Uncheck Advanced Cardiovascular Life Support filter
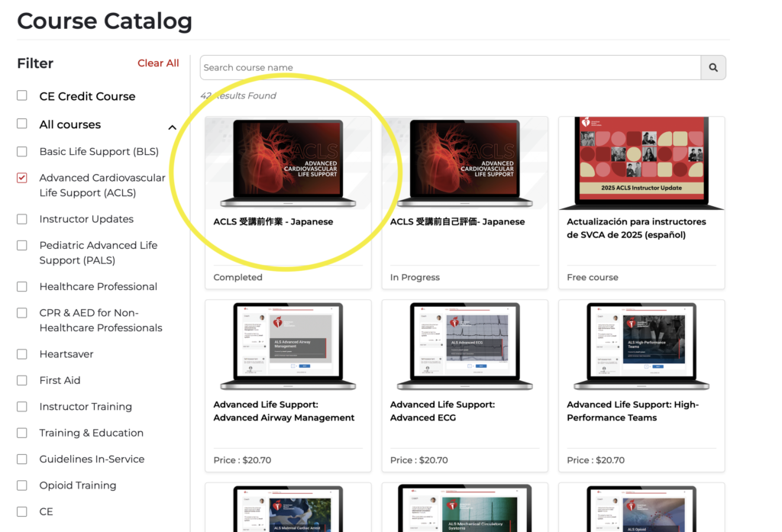Viewport: 782px width, 532px height. [22, 178]
